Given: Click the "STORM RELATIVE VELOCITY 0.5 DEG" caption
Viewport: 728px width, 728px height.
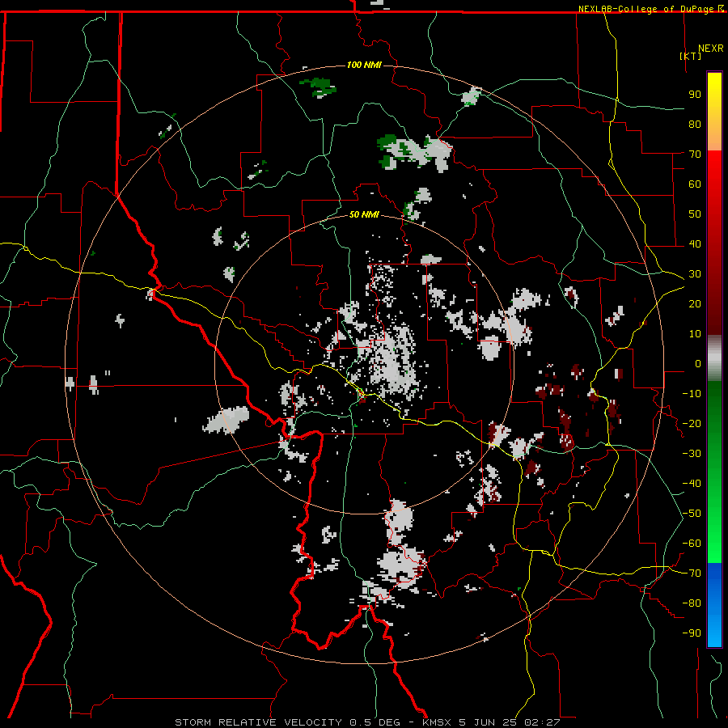Looking at the screenshot, I should (x=287, y=722).
